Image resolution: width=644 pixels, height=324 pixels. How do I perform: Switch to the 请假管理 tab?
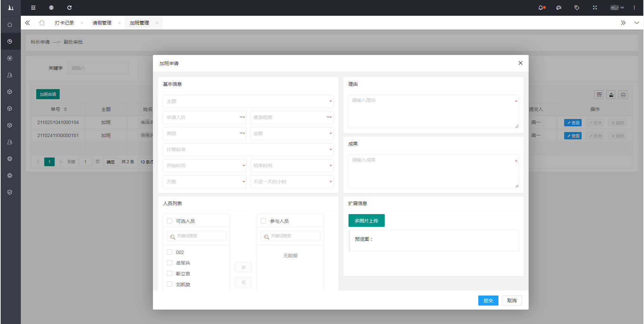tap(102, 23)
